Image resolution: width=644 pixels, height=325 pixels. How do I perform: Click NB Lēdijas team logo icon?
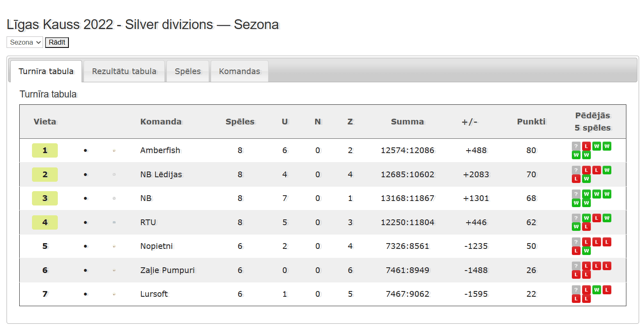114,174
